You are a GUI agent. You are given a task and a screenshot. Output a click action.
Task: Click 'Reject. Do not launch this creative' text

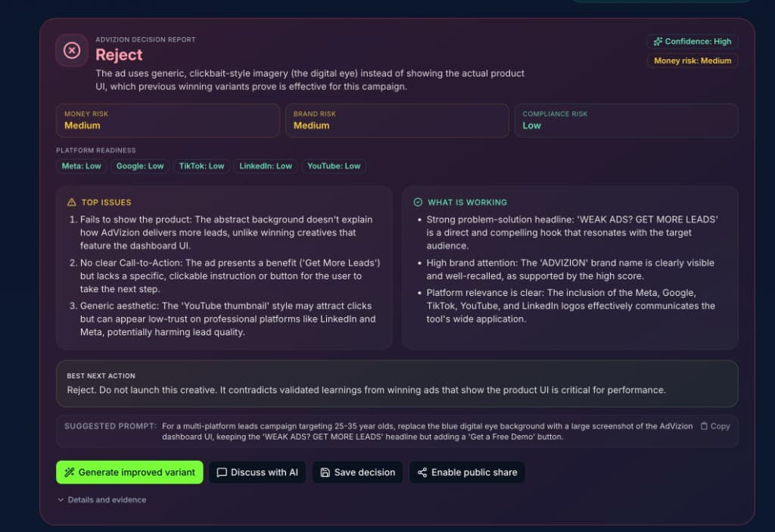click(366, 390)
